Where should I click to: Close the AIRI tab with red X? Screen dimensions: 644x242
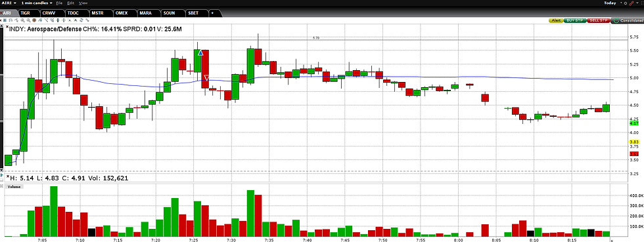point(1,13)
